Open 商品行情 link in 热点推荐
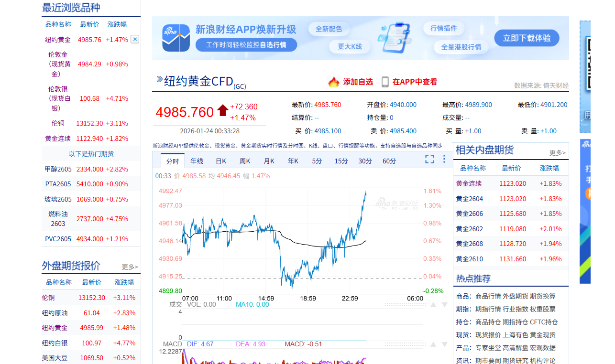The height and width of the screenshot is (364, 615). click(488, 296)
